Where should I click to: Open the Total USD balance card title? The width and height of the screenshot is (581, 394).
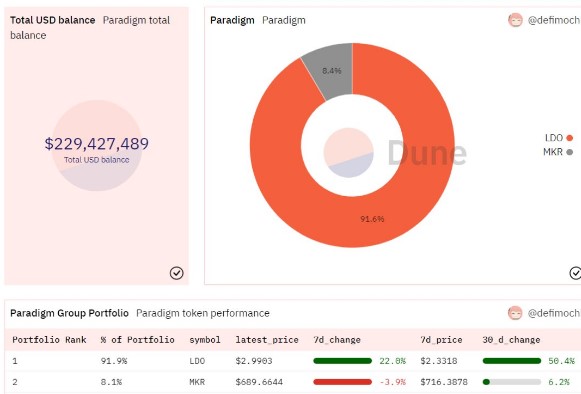[53, 20]
